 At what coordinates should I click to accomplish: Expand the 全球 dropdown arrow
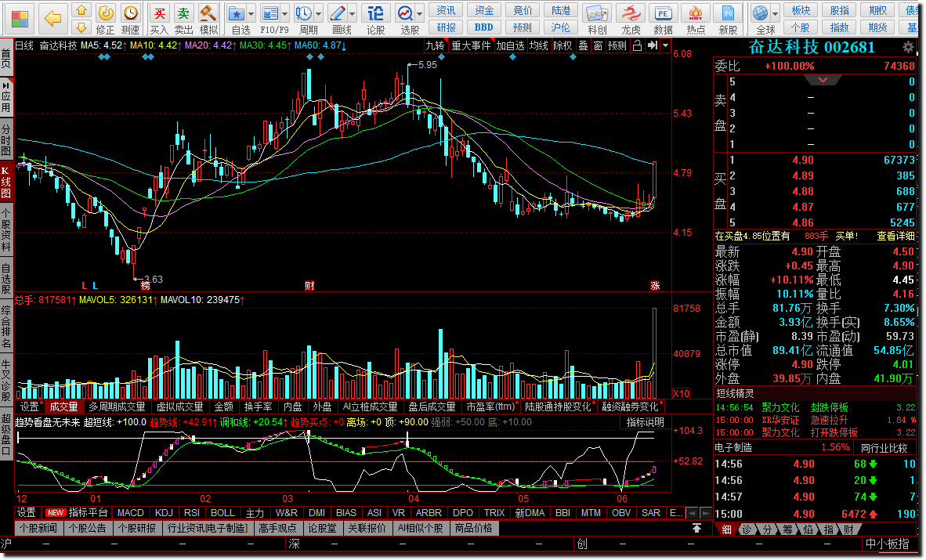coord(776,13)
